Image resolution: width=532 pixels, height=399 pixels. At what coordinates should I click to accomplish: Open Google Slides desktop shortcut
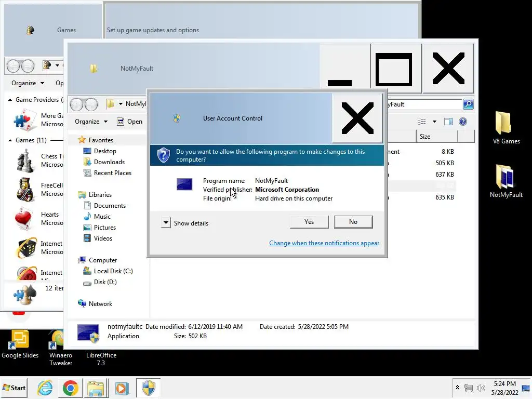pyautogui.click(x=20, y=344)
